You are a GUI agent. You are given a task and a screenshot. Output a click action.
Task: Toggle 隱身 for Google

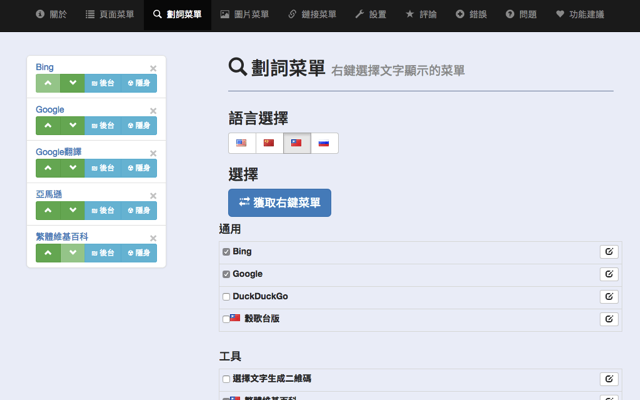click(139, 126)
